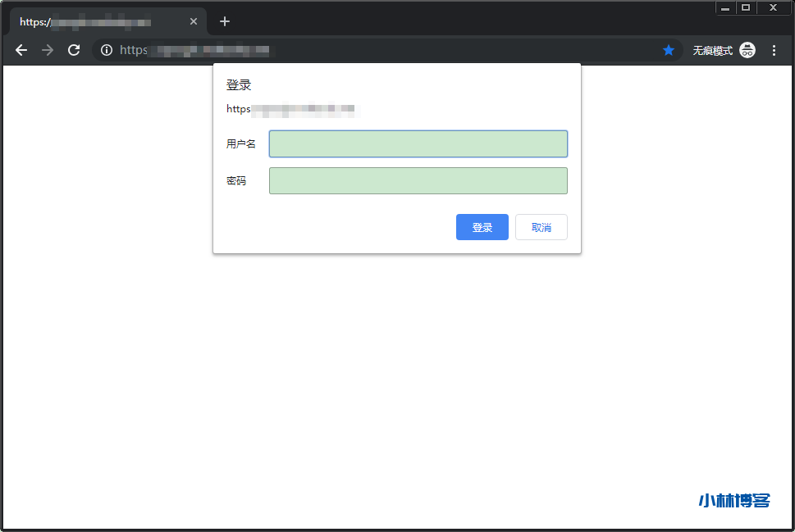This screenshot has height=532, width=795.
Task: View site information icon in address bar
Action: [x=106, y=51]
